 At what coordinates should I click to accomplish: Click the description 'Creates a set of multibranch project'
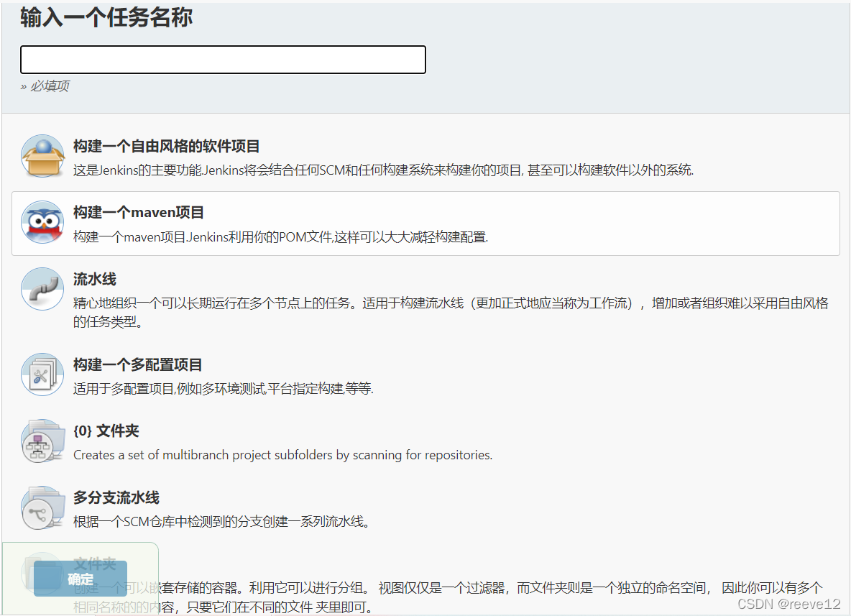point(282,455)
